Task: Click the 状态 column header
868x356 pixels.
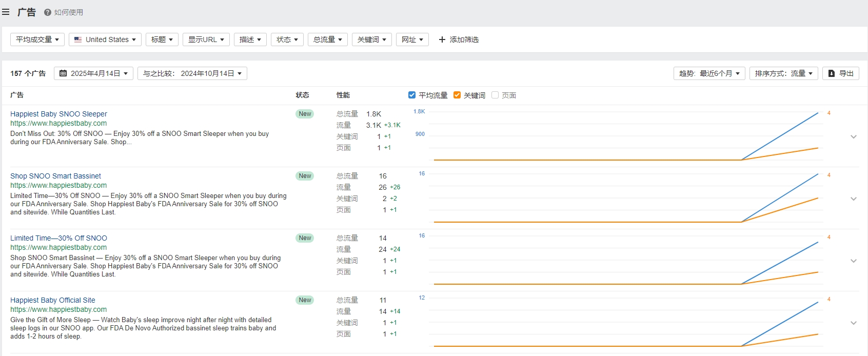Action: [302, 95]
